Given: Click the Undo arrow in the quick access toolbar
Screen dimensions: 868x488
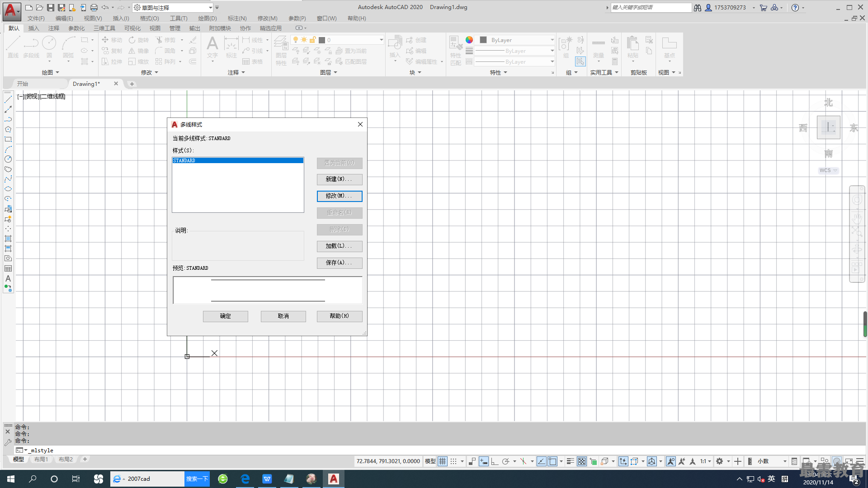Looking at the screenshot, I should click(x=105, y=8).
